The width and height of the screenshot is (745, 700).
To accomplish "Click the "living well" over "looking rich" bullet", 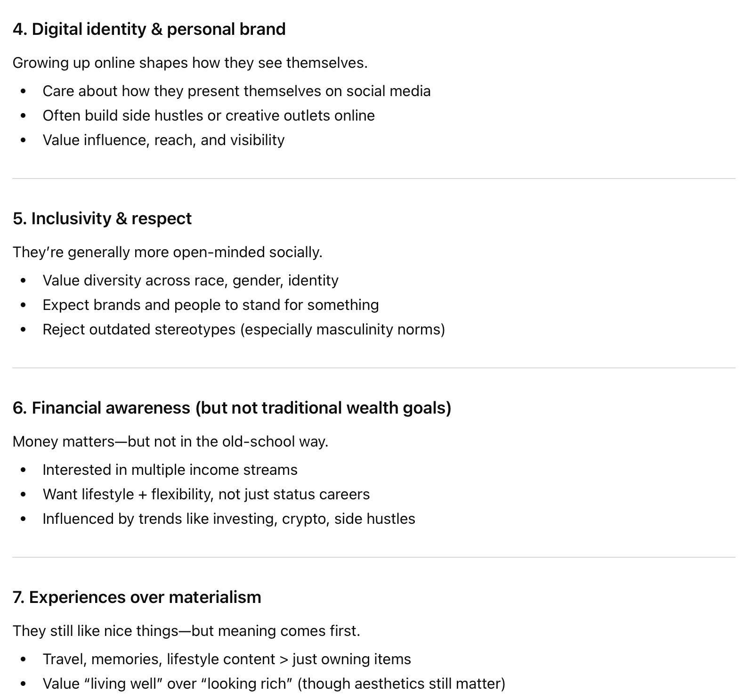I will [x=274, y=684].
